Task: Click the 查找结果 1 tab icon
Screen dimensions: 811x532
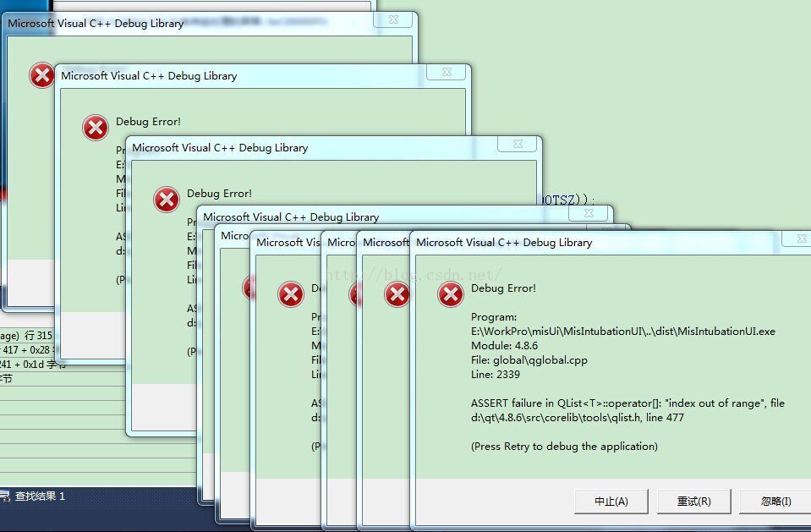Action: tap(5, 496)
